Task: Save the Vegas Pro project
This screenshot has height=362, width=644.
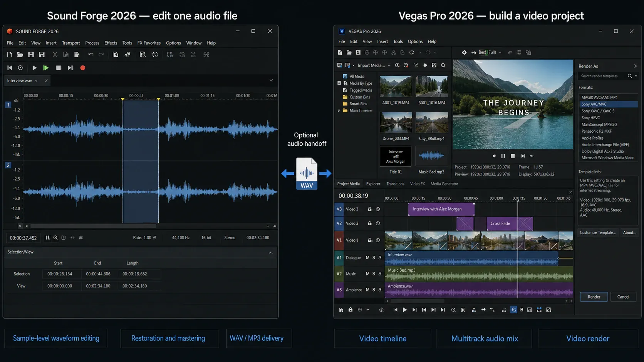Action: [x=358, y=52]
